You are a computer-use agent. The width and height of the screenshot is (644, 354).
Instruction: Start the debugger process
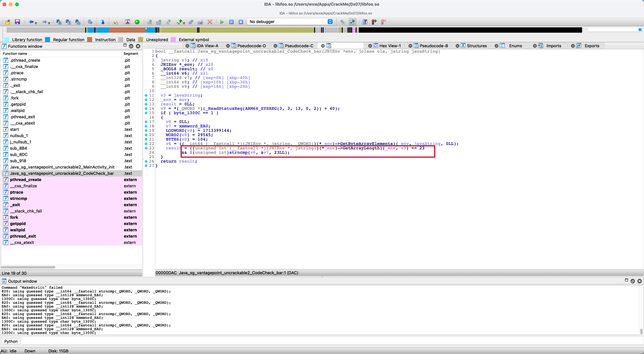(222, 22)
